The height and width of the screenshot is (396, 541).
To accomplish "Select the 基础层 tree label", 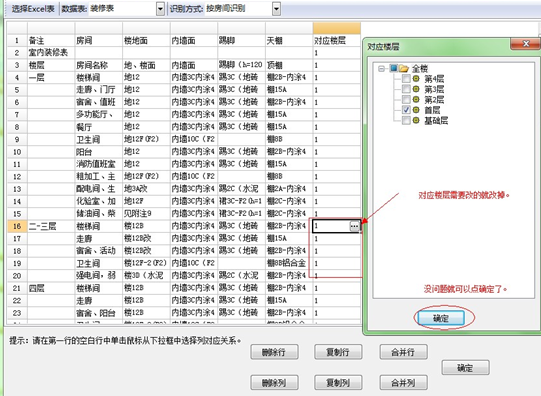I will tap(436, 120).
